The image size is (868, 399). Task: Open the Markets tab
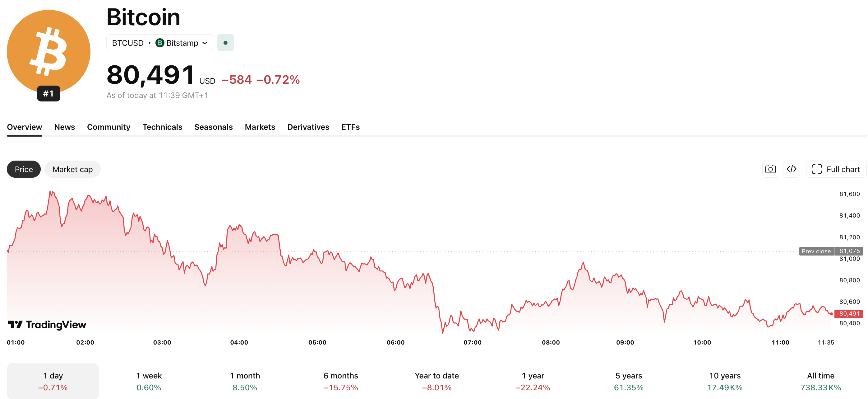[x=260, y=127]
